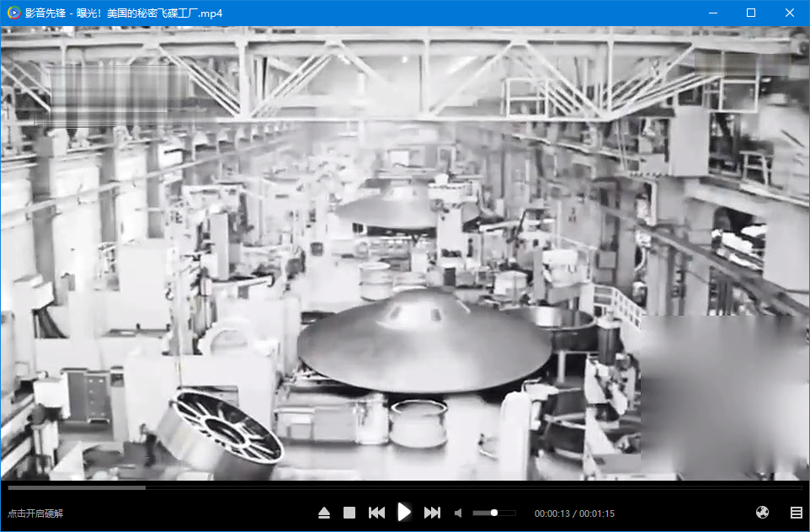The image size is (810, 532).
Task: Click '点击开启硬解' to enable hardware decoding
Action: [x=35, y=513]
